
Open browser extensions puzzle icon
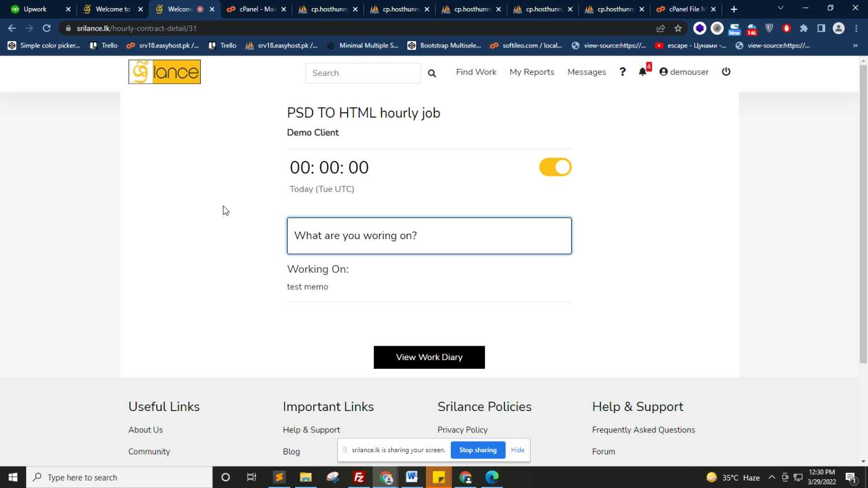[x=804, y=28]
